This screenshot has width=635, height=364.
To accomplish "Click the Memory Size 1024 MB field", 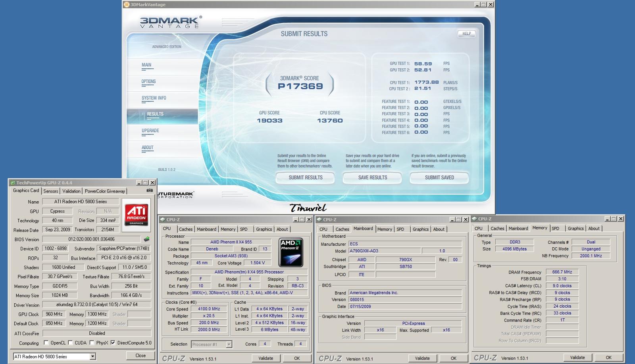I will coord(60,295).
